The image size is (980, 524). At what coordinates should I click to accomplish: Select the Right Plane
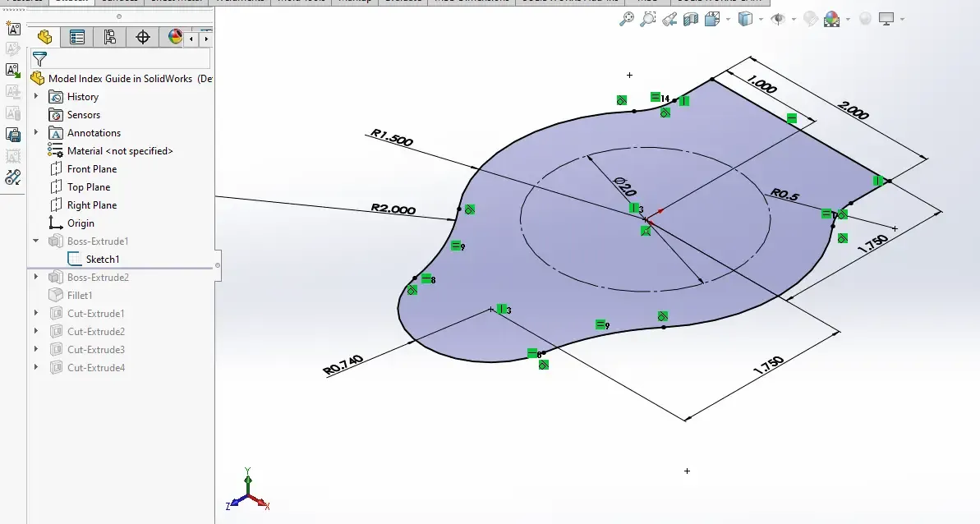[x=82, y=205]
